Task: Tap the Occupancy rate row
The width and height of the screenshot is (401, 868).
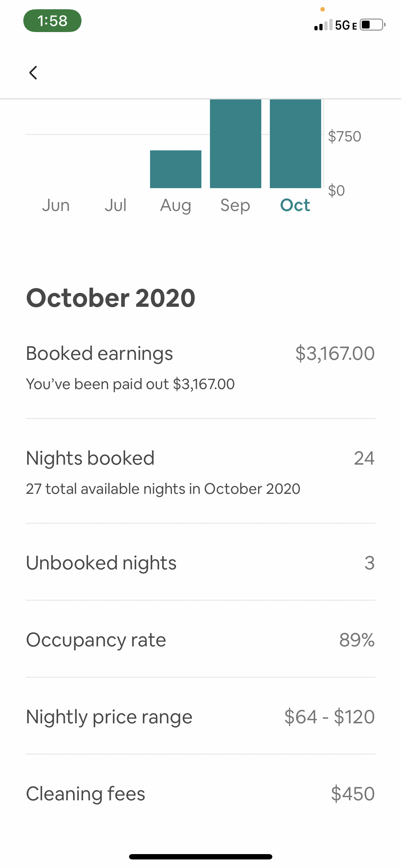Action: pyautogui.click(x=200, y=640)
